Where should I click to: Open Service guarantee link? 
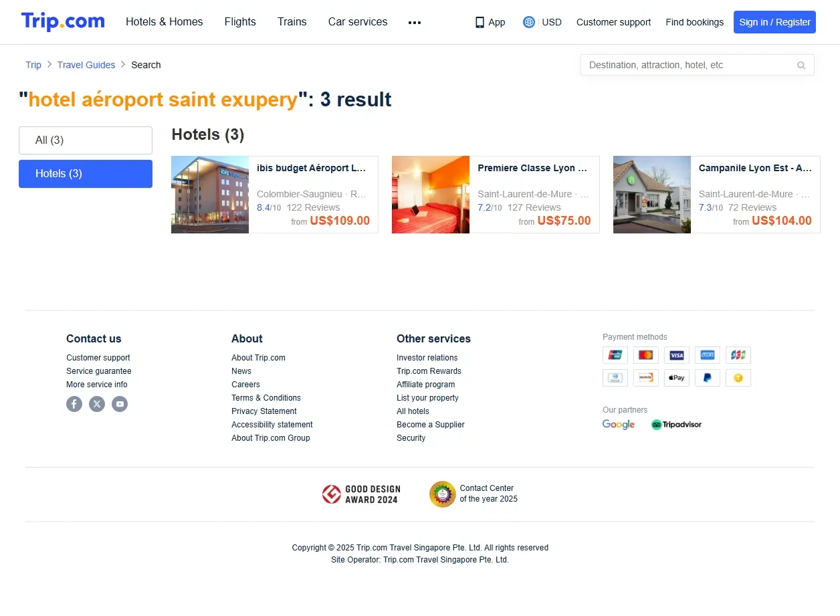click(x=99, y=371)
